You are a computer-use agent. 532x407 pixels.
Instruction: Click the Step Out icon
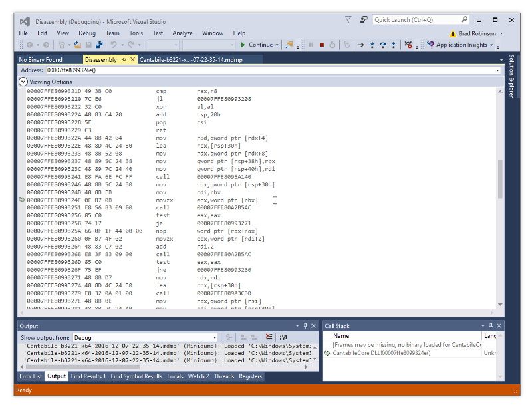394,45
